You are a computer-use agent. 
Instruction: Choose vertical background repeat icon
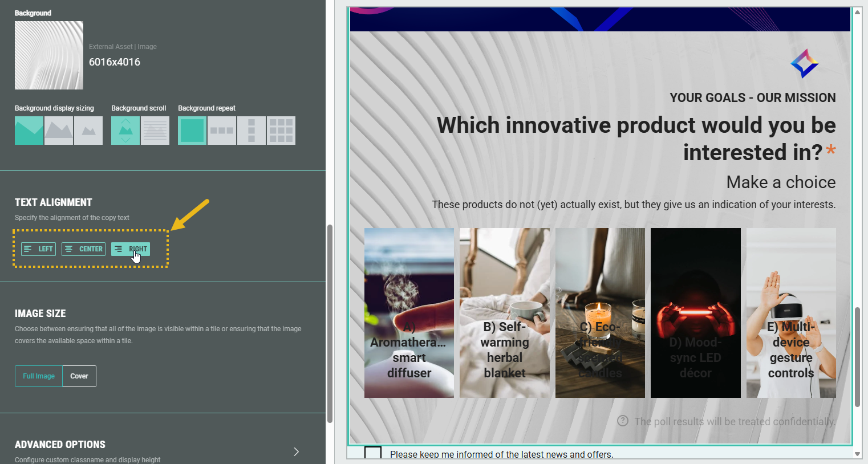point(252,131)
